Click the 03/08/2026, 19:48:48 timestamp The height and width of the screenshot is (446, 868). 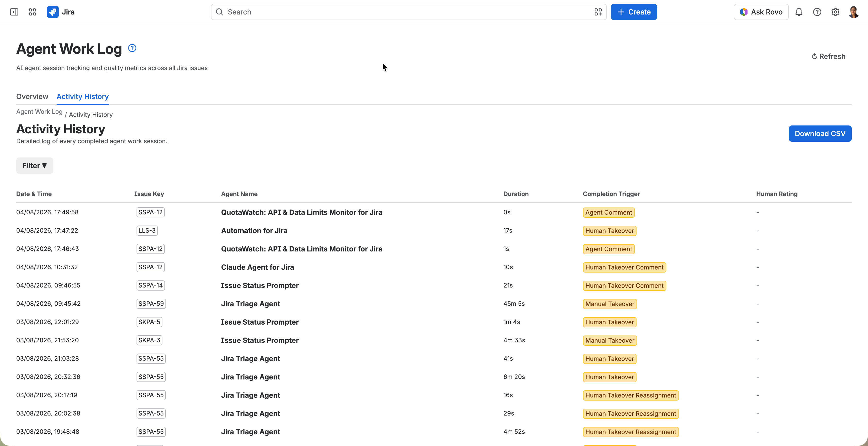click(x=47, y=432)
